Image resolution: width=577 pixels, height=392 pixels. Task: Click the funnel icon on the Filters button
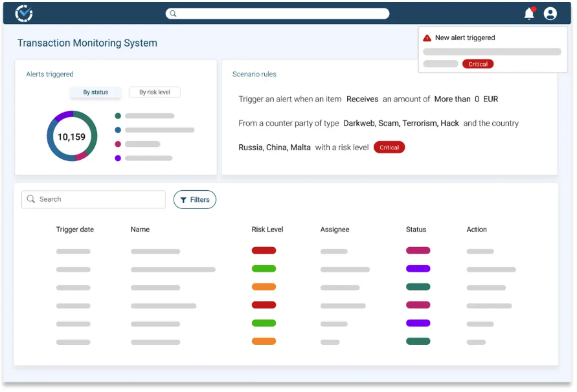click(183, 199)
